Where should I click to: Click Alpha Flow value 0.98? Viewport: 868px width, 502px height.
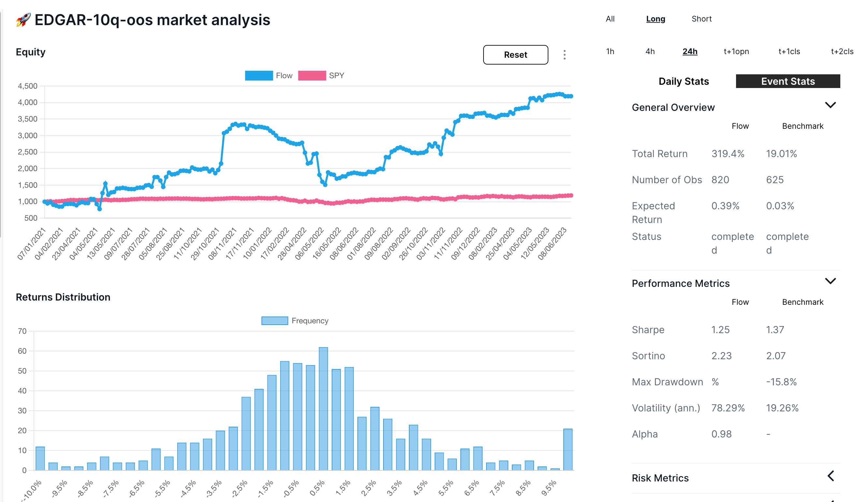(721, 434)
